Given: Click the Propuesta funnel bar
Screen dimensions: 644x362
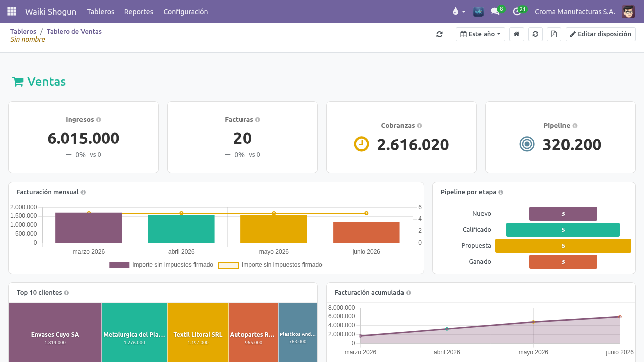Looking at the screenshot, I should point(563,246).
